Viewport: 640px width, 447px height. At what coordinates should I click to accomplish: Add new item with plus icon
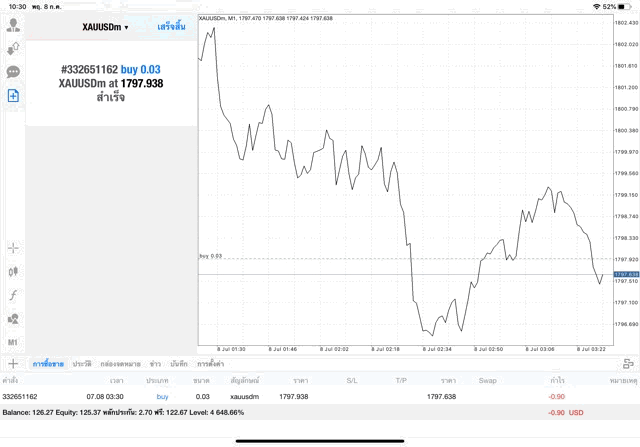point(13,364)
